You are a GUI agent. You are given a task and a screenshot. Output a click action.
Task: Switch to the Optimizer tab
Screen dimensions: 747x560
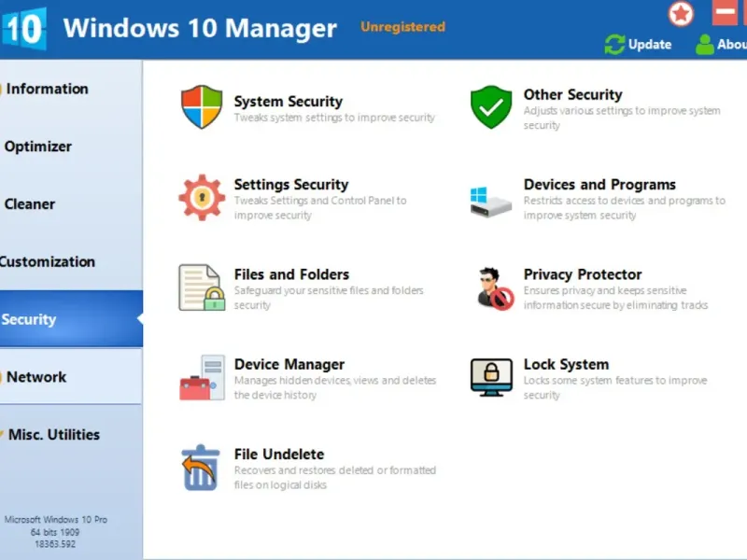click(x=38, y=147)
